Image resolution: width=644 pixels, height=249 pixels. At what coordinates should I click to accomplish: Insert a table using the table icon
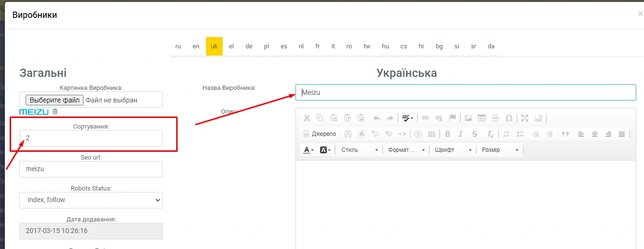481,118
